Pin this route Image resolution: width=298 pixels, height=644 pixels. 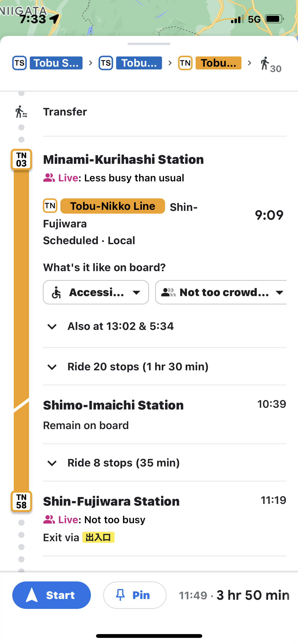(135, 595)
